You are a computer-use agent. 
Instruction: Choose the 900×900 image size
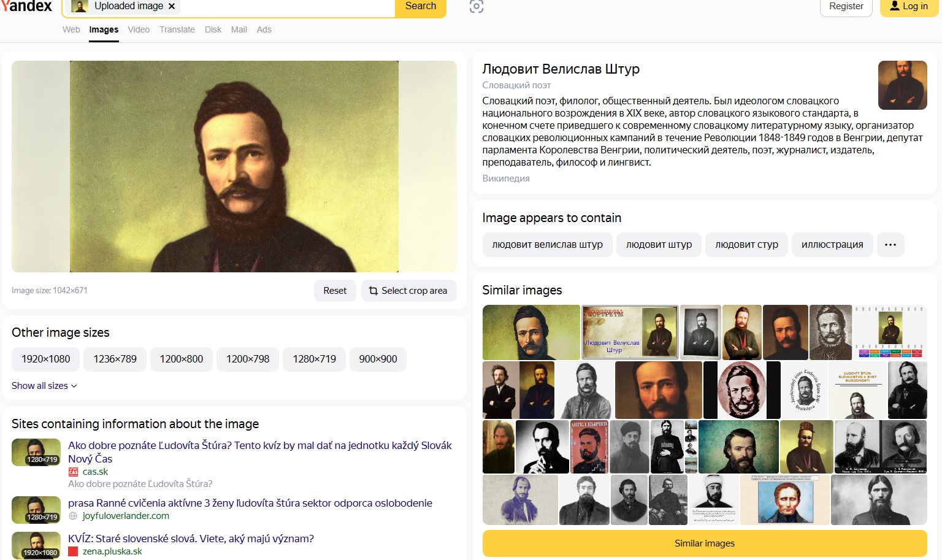tap(378, 359)
